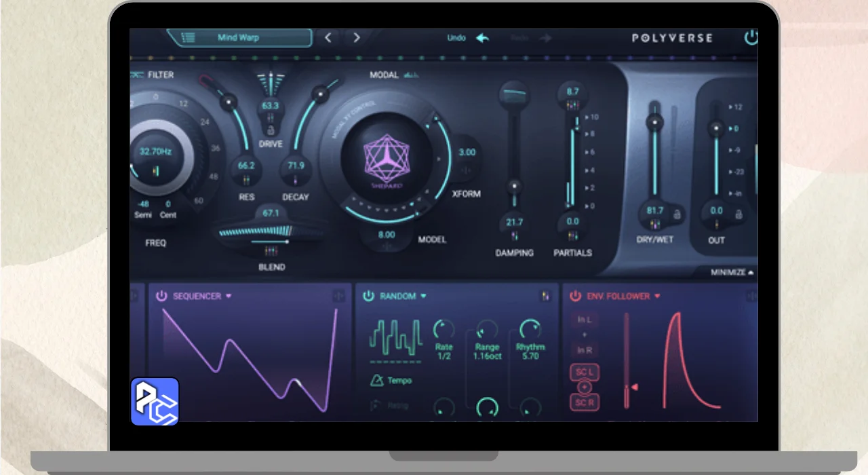
Task: Toggle the plugin power button at top right
Action: tap(751, 38)
